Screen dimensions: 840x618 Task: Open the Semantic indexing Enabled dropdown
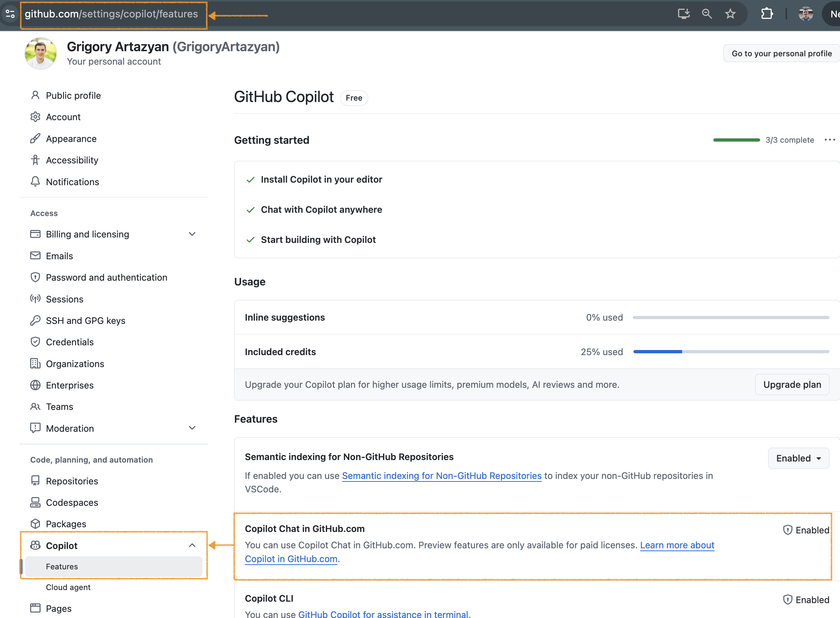[x=799, y=458]
